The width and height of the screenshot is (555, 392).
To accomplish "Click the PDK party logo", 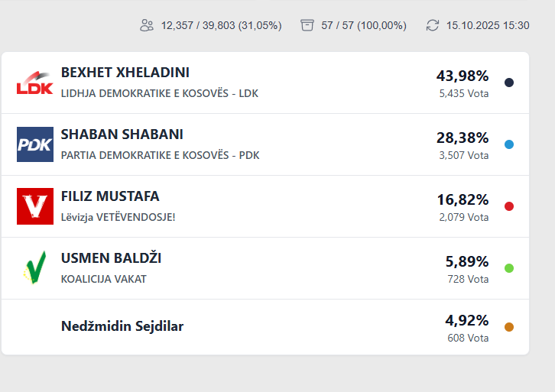I will coord(35,144).
